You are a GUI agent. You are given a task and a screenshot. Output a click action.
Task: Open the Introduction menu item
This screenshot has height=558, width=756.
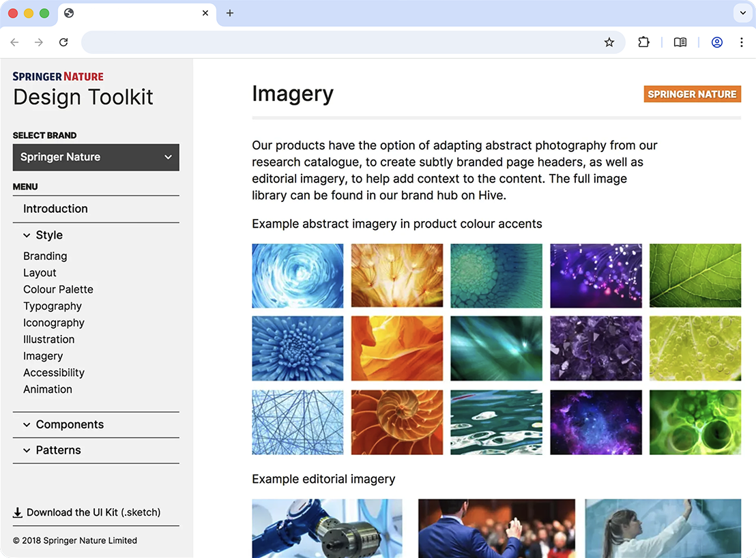(55, 209)
